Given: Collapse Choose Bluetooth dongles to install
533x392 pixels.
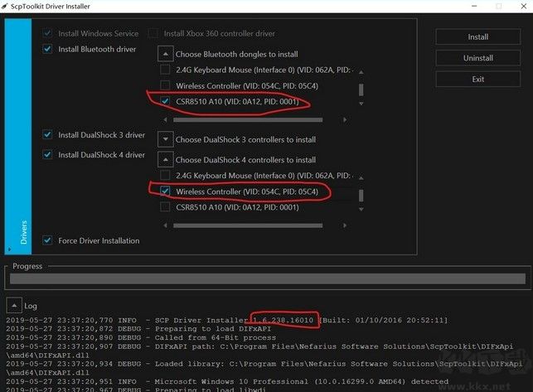Looking at the screenshot, I should click(166, 54).
